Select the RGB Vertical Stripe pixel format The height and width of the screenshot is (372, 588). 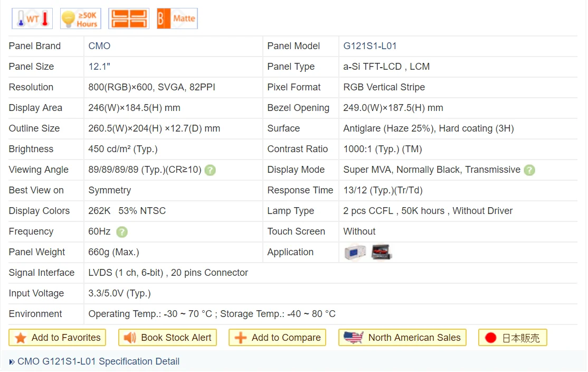coord(384,87)
